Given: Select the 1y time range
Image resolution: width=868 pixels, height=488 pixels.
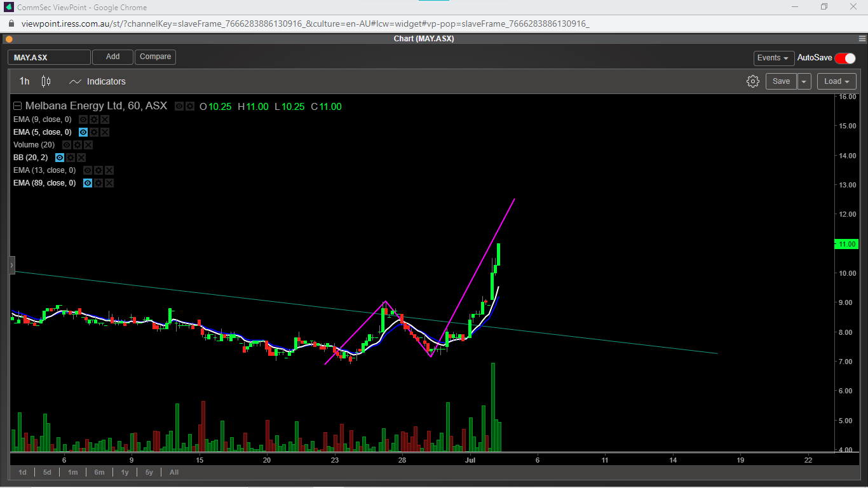Looking at the screenshot, I should pos(125,472).
